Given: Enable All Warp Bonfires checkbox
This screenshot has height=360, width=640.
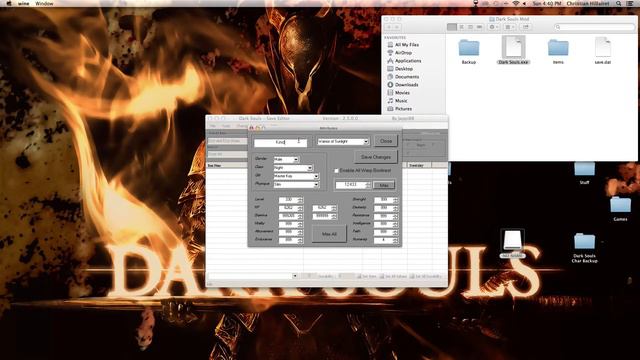Looking at the screenshot, I should [x=336, y=171].
